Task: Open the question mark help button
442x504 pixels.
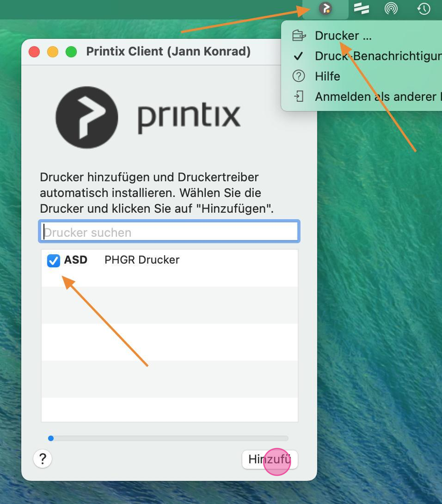Action: 42,459
